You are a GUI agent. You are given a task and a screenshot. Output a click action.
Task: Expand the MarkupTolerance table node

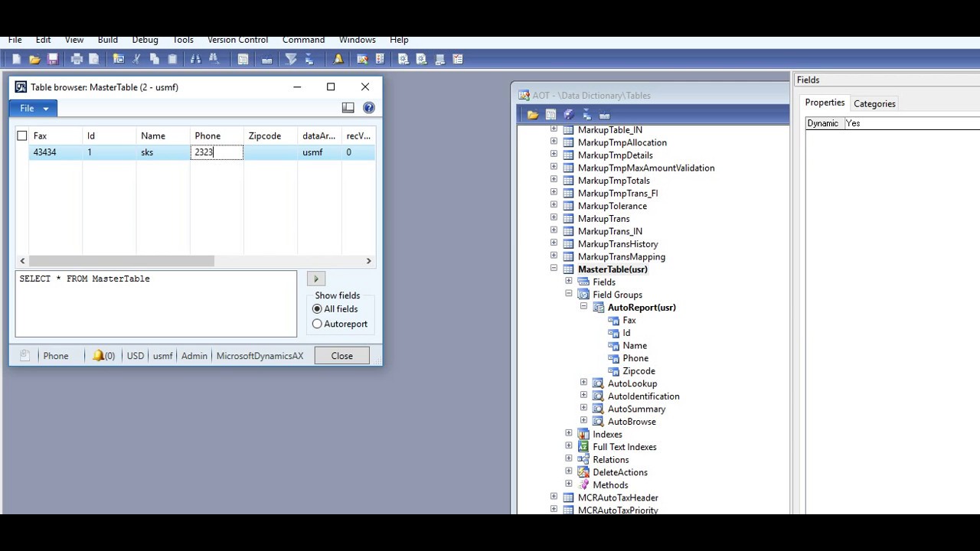pos(554,206)
